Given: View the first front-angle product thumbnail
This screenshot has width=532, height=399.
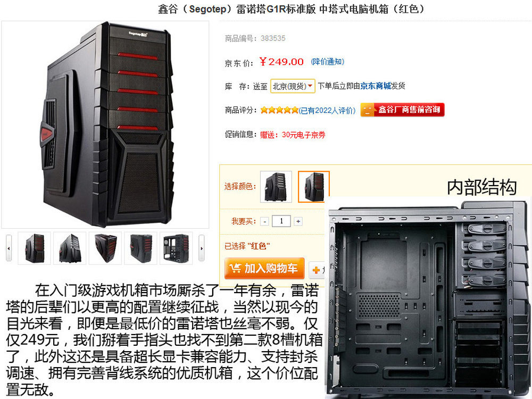Looking at the screenshot, I should (34, 248).
